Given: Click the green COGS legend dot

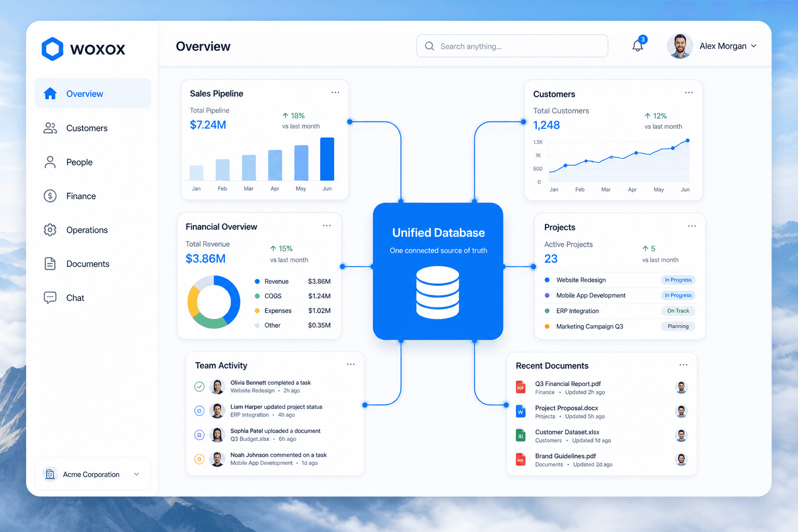Looking at the screenshot, I should [257, 296].
